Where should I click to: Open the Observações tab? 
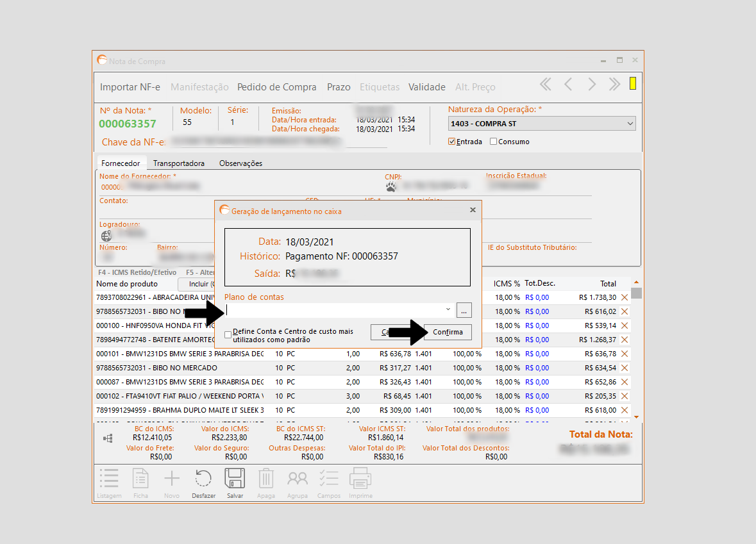240,163
